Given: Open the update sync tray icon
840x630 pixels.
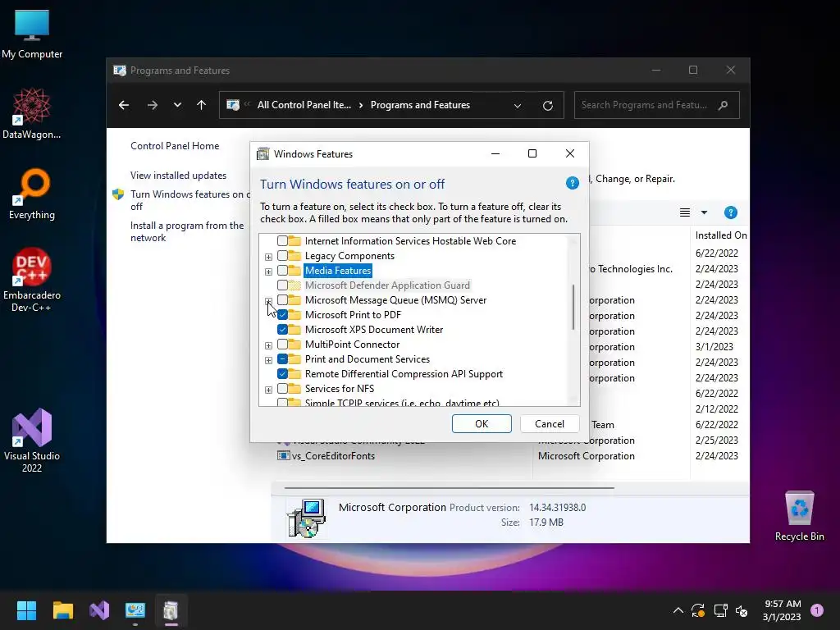Looking at the screenshot, I should click(x=698, y=610).
